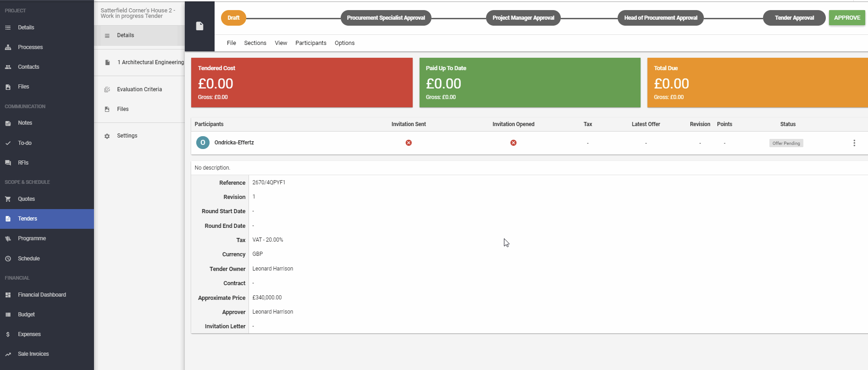Open Quotes via the cart icon
The height and width of the screenshot is (370, 868).
[8, 199]
